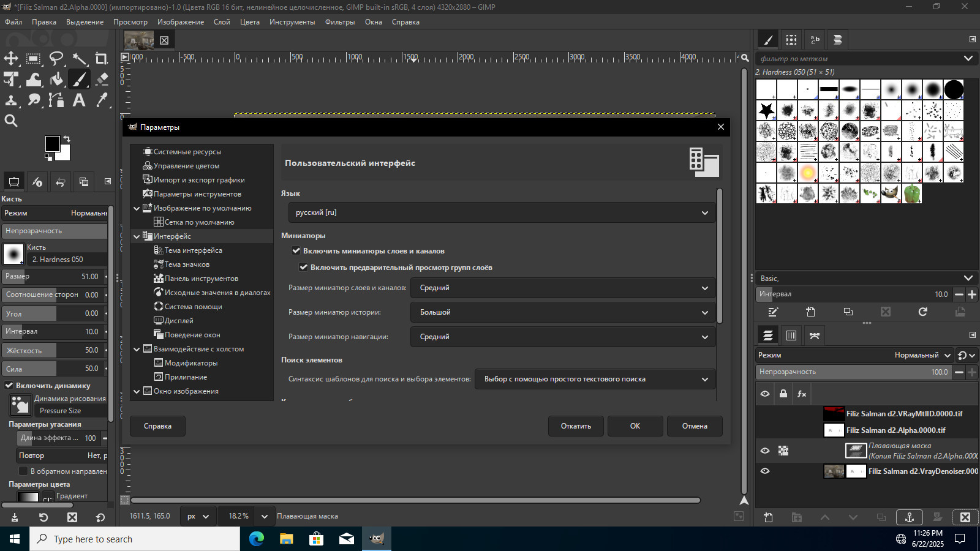The image size is (980, 551).
Task: Delete the current layer
Action: click(965, 517)
